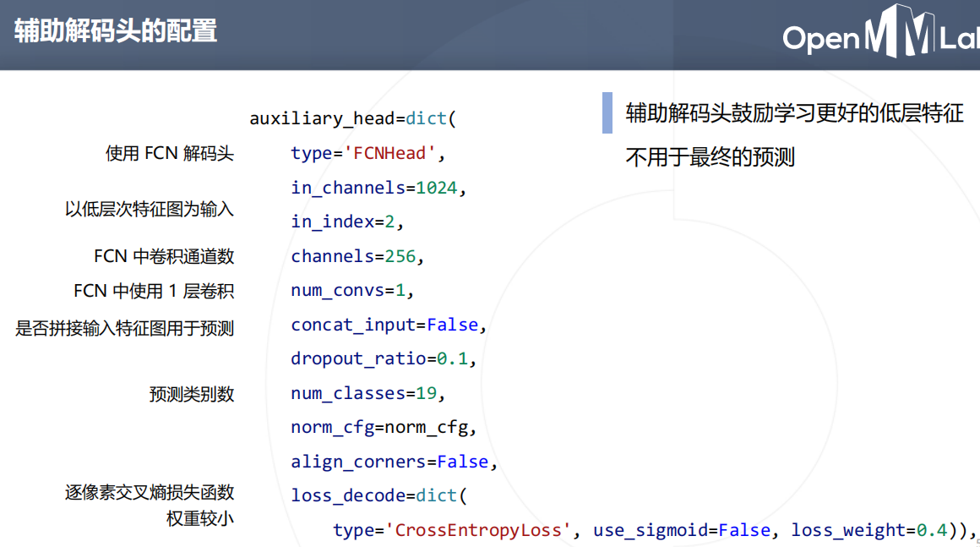Click the text use_sigmoid=False
Viewport: 980px width, 547px height.
click(x=682, y=531)
